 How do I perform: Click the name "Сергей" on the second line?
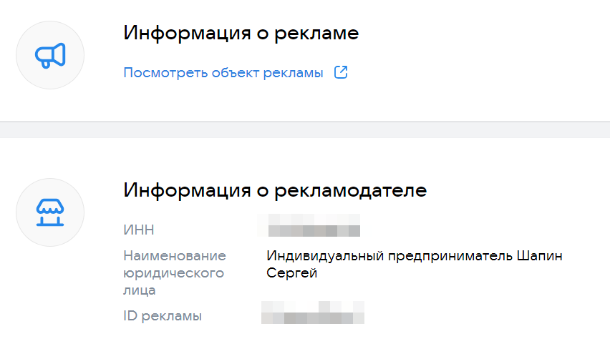(291, 273)
